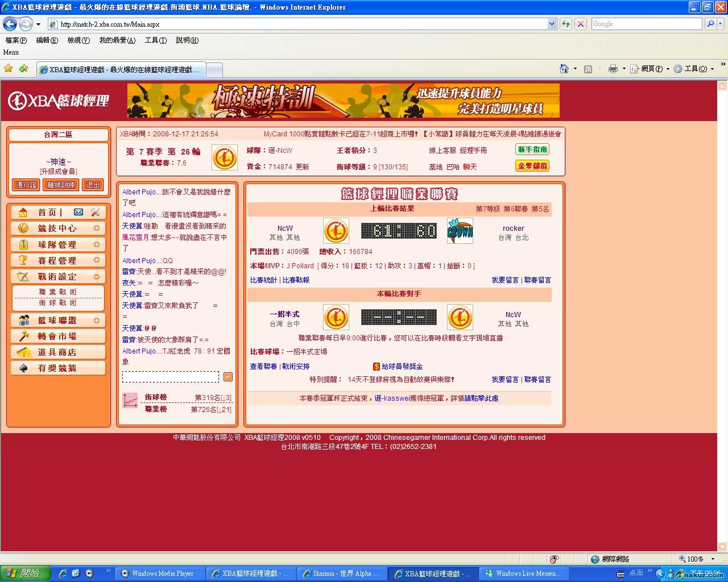
Task: Click the chat message input box
Action: [x=171, y=377]
